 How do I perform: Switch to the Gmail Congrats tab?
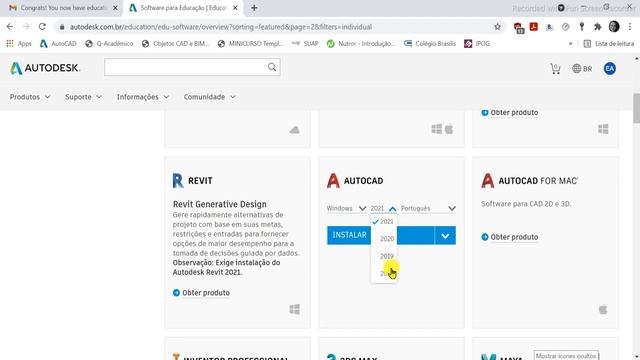63,8
